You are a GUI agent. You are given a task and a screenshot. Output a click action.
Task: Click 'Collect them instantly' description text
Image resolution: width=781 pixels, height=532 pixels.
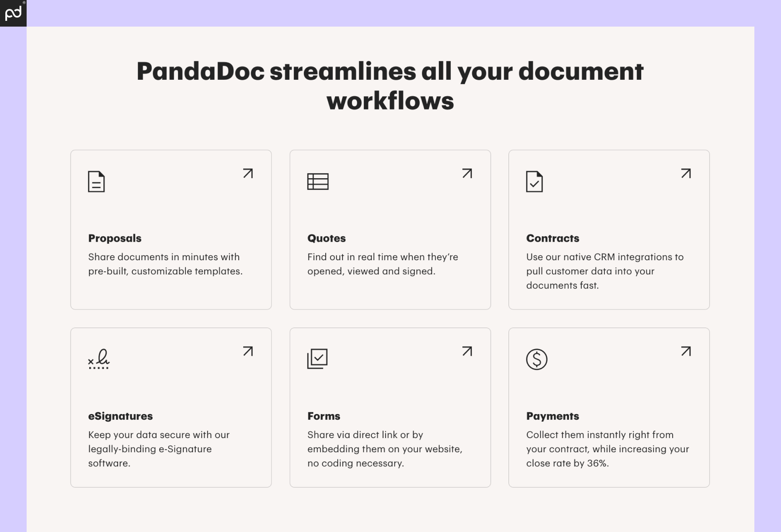pyautogui.click(x=607, y=449)
